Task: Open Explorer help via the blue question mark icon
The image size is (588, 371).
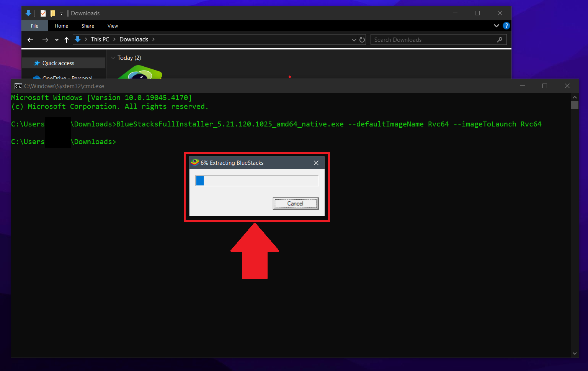Action: (506, 26)
